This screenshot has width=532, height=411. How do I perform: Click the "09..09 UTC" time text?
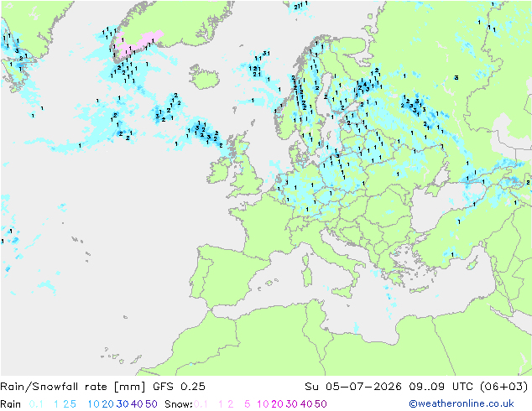coord(441,387)
